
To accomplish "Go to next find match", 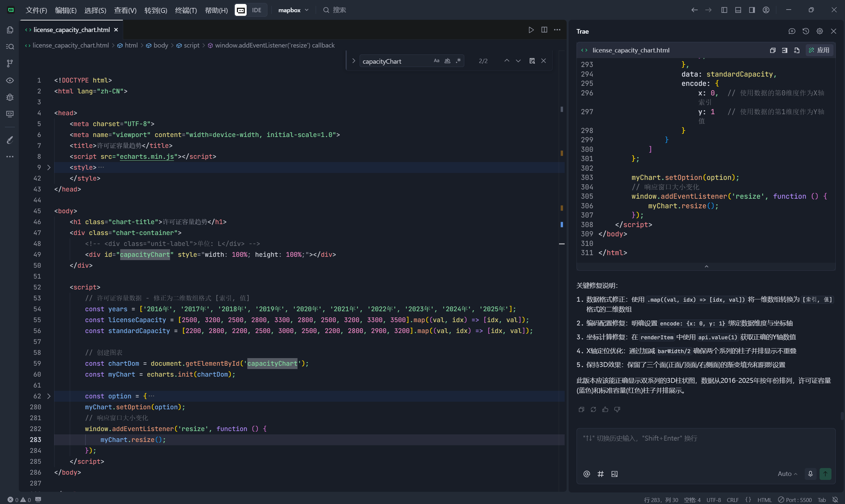I will (518, 61).
